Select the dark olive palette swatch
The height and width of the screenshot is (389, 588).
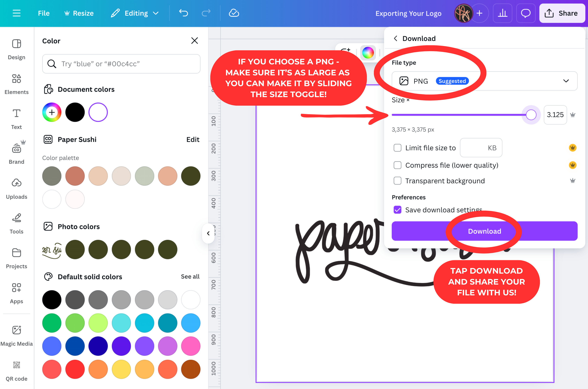(x=191, y=176)
